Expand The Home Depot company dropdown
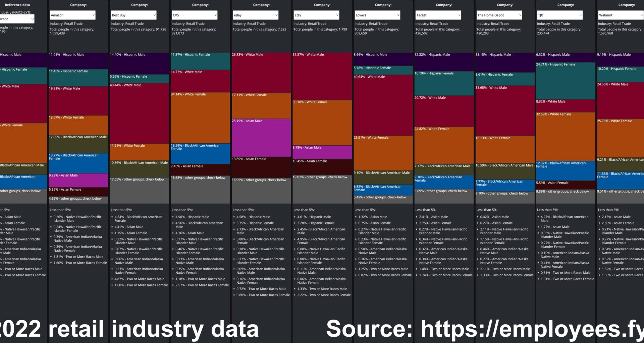Viewport: 644px width, 343px height. 499,15
